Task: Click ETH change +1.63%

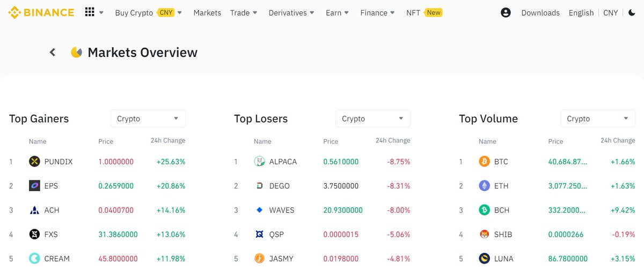Action: coord(623,186)
